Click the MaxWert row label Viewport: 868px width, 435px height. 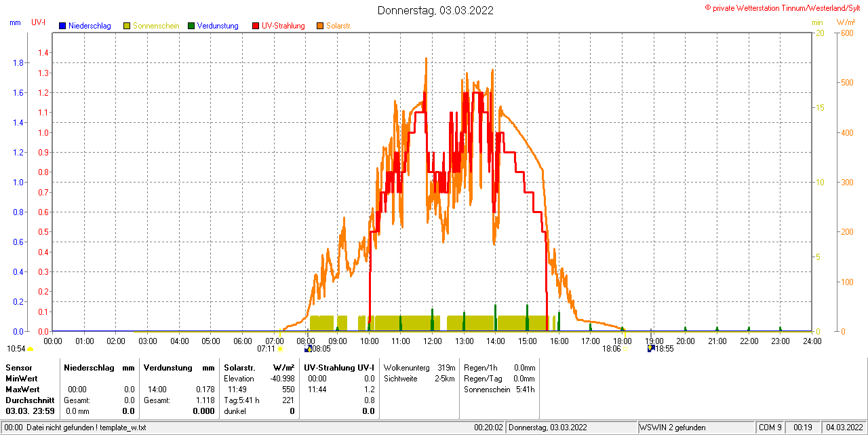click(23, 390)
